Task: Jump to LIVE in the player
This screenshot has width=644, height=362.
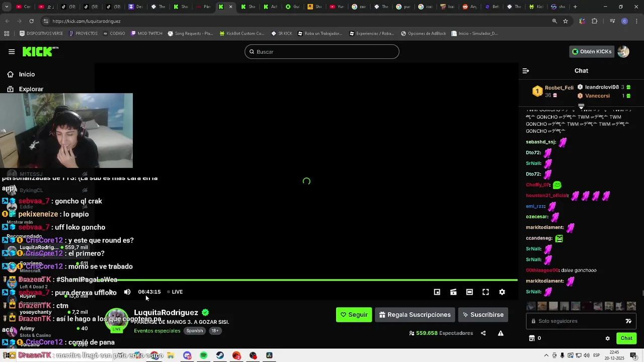Action: (175, 292)
